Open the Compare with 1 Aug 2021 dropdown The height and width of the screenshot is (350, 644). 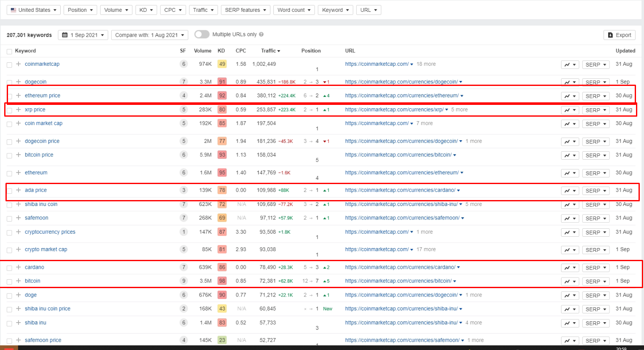pyautogui.click(x=150, y=35)
